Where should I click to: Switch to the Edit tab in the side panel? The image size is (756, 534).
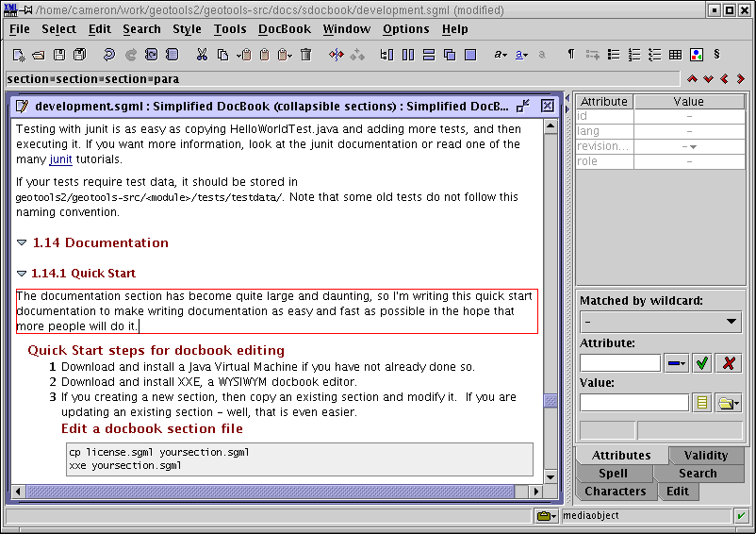pyautogui.click(x=678, y=491)
